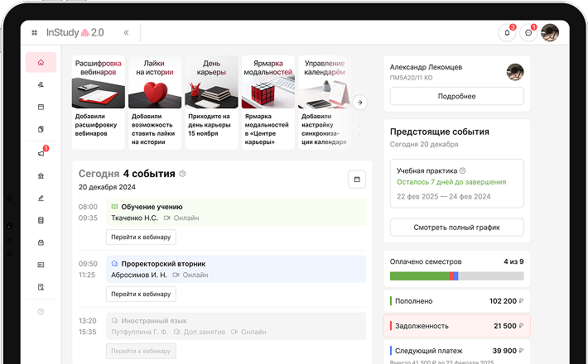Open notifications bell in top bar
588x364 pixels.
[507, 32]
